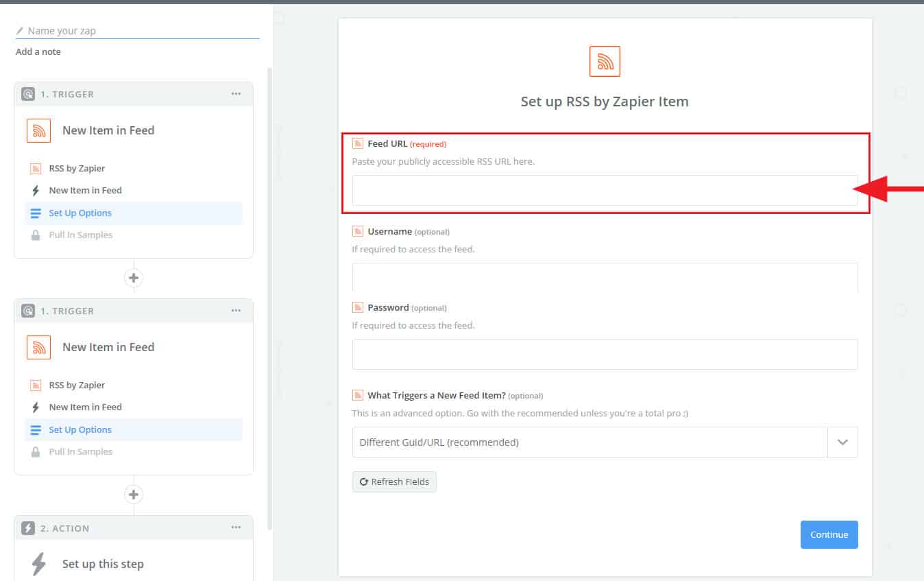Open the ellipsis menu on the first trigger card

[236, 94]
